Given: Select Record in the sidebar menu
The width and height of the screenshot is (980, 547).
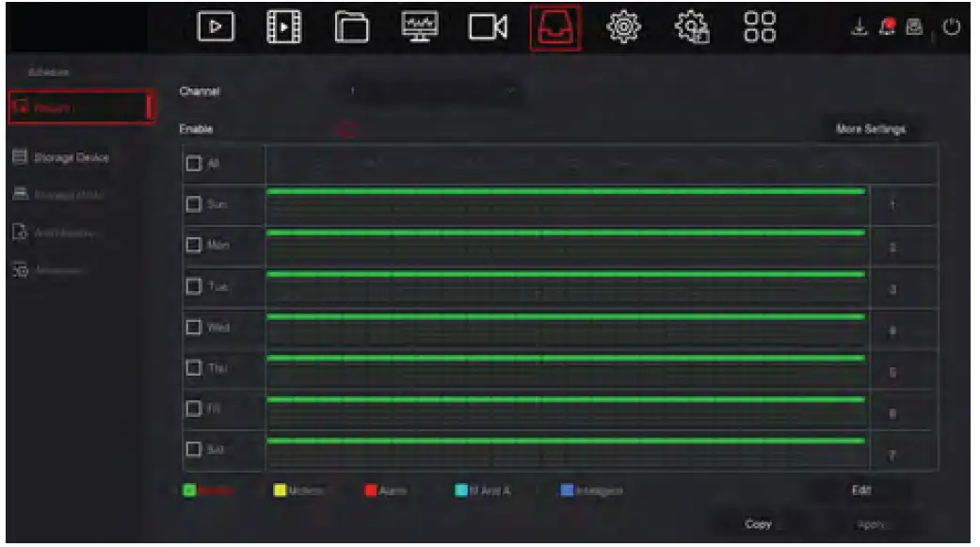Looking at the screenshot, I should 81,107.
